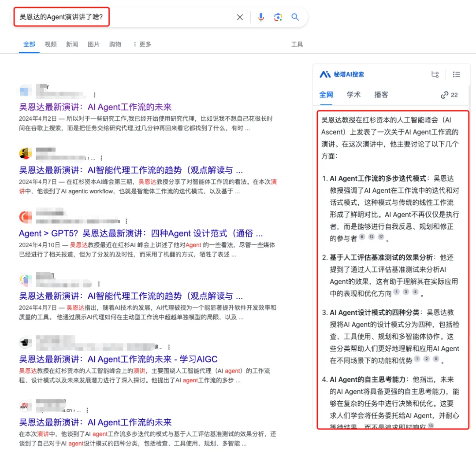This screenshot has width=476, height=455.
Task: Open citation 3 after 表现和优化方向
Action: 406,292
